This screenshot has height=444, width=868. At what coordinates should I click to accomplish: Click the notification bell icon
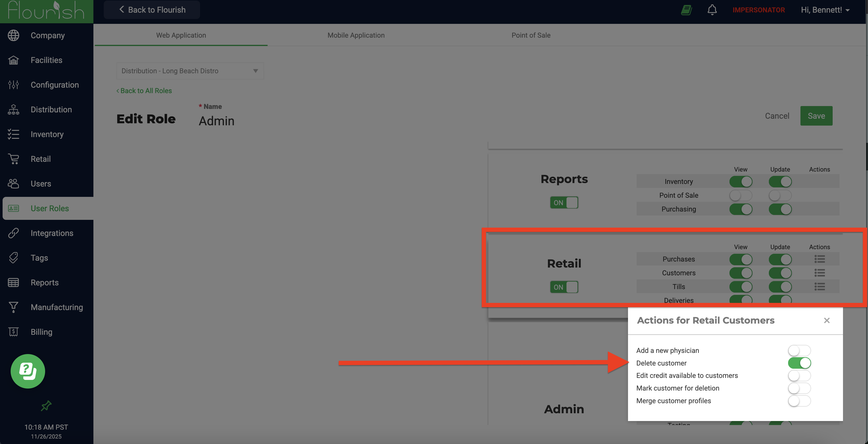point(712,10)
